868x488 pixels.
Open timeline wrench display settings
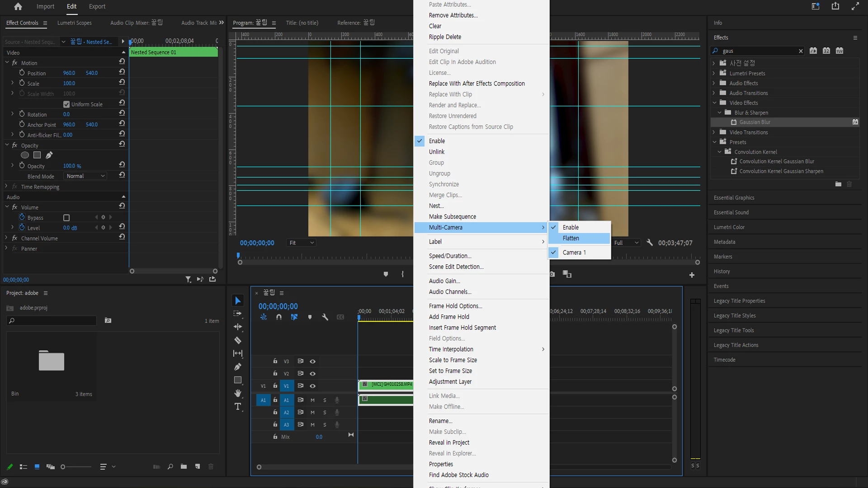[325, 317]
